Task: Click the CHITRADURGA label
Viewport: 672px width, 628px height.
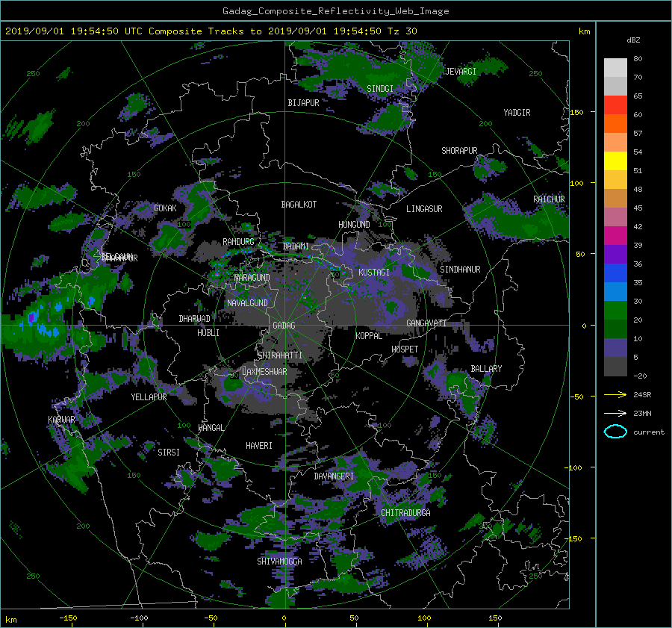Action: 406,513
